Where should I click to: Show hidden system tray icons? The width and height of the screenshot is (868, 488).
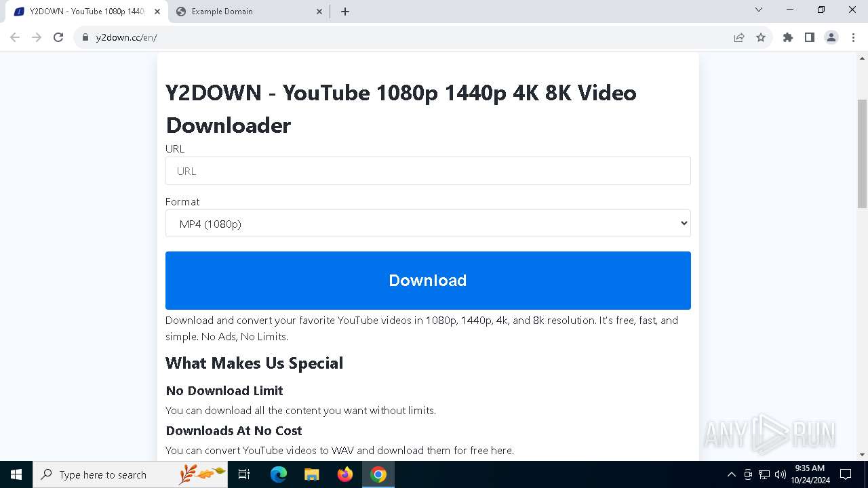[x=731, y=474]
